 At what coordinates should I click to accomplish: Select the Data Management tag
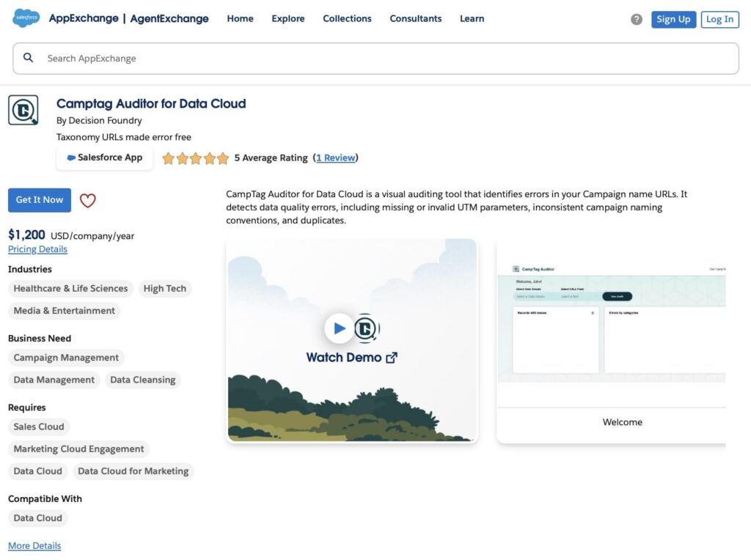[54, 380]
